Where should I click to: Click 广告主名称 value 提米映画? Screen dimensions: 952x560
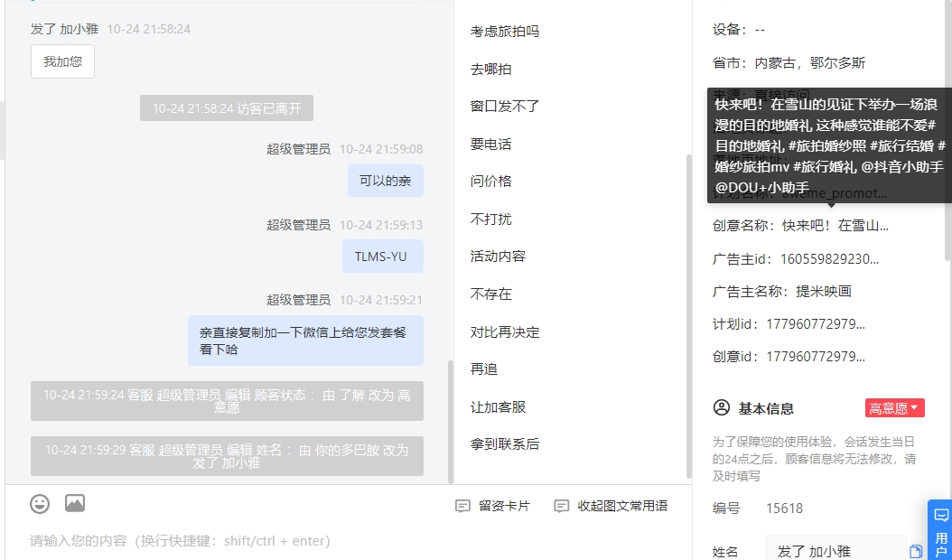pos(823,292)
